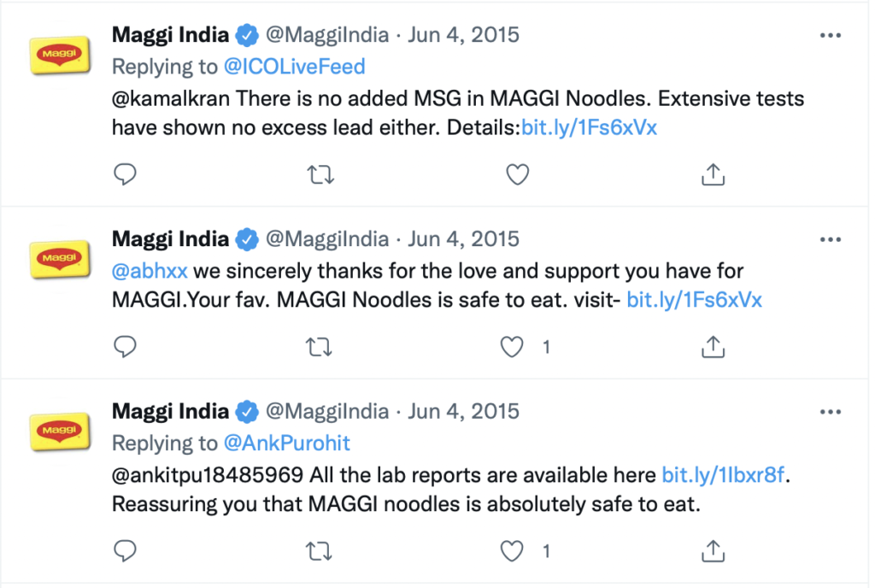Image resolution: width=875 pixels, height=588 pixels.
Task: Click the retweet icon on the third tweet
Action: (x=320, y=551)
